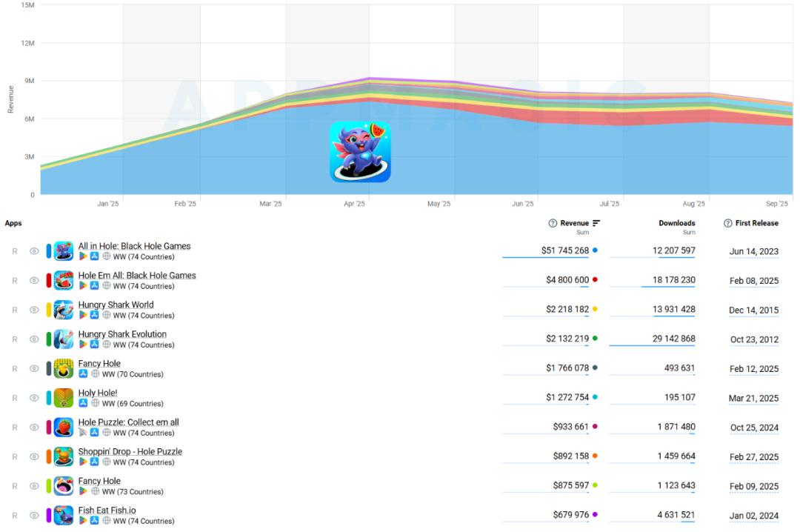Click the Hungry Shark World app icon

click(63, 310)
